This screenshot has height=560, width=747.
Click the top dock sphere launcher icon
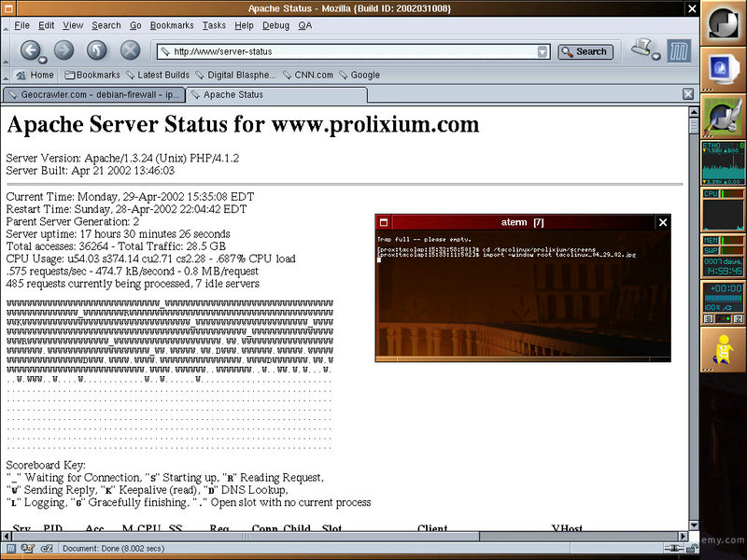(x=723, y=22)
